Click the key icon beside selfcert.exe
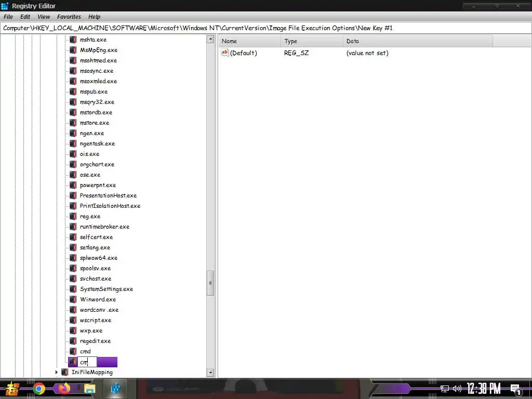The image size is (532, 399). point(73,237)
